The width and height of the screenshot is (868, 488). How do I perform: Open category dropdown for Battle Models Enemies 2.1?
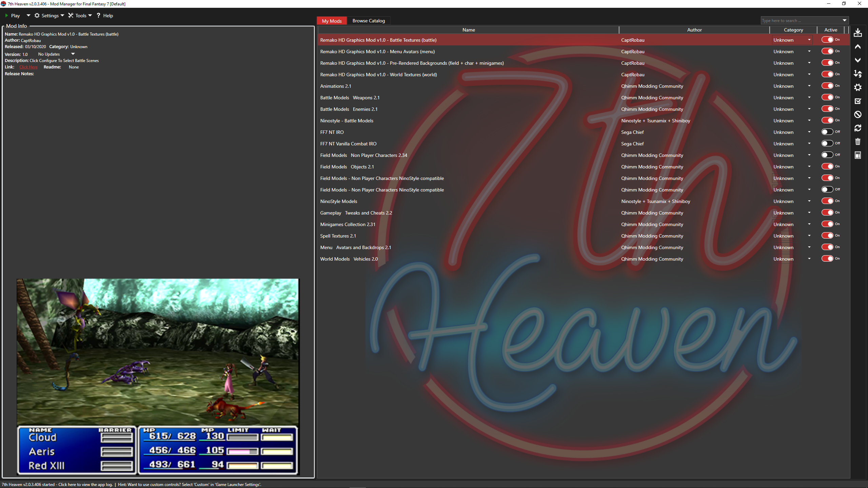pos(809,109)
